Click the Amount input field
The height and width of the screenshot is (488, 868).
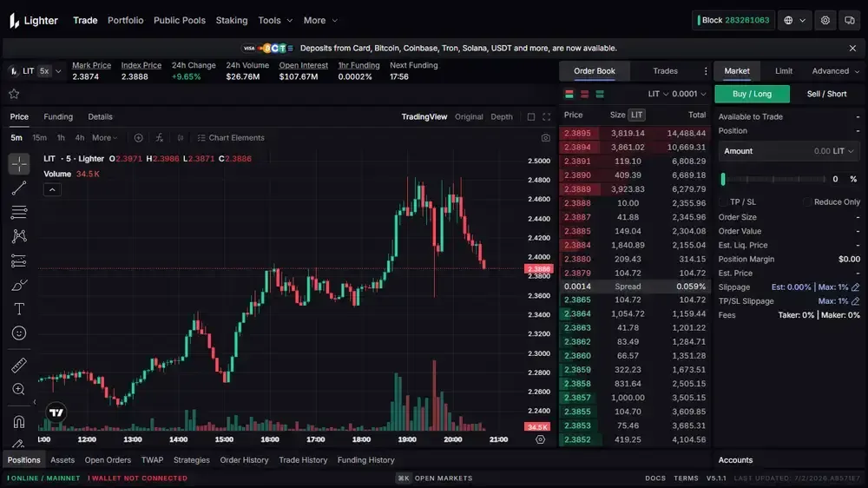tap(789, 151)
